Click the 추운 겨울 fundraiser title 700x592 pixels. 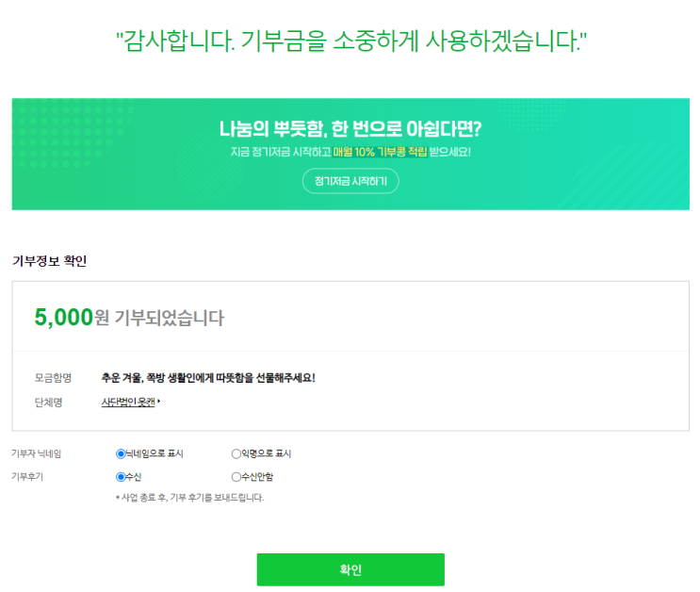(x=208, y=378)
